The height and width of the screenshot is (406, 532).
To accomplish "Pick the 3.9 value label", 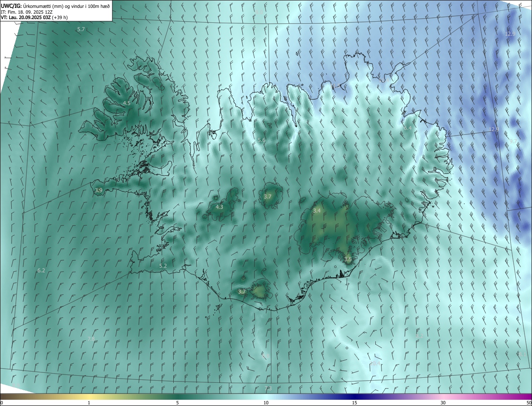I will coord(99,190).
